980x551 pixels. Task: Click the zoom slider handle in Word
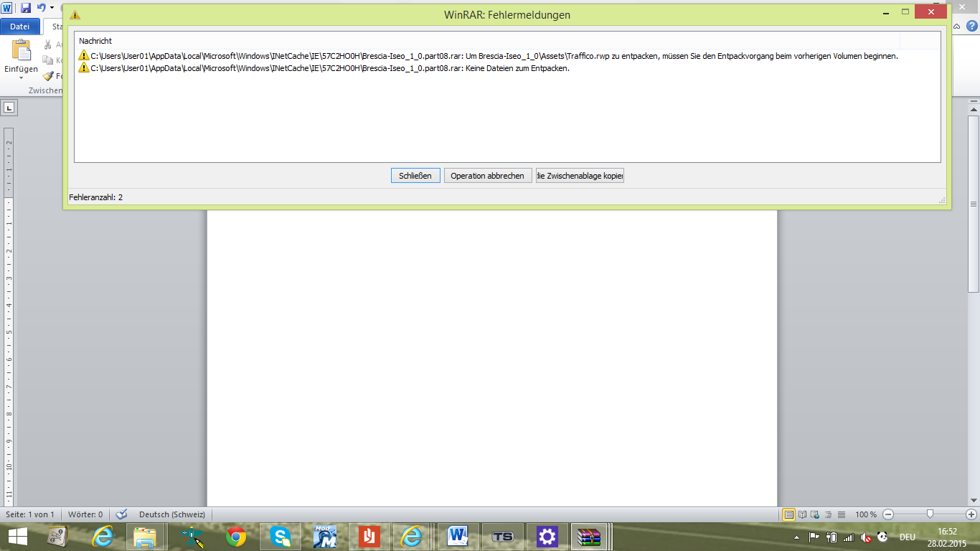point(930,514)
